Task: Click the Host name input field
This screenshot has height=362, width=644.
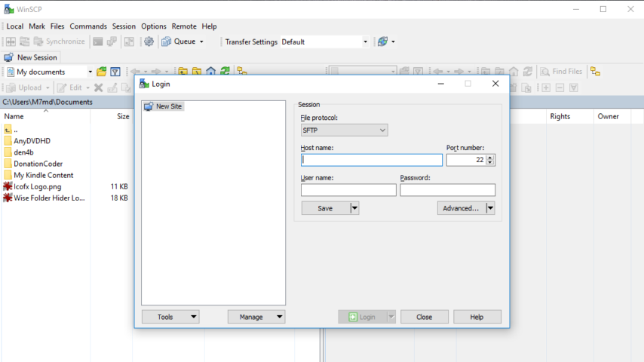Action: [371, 160]
